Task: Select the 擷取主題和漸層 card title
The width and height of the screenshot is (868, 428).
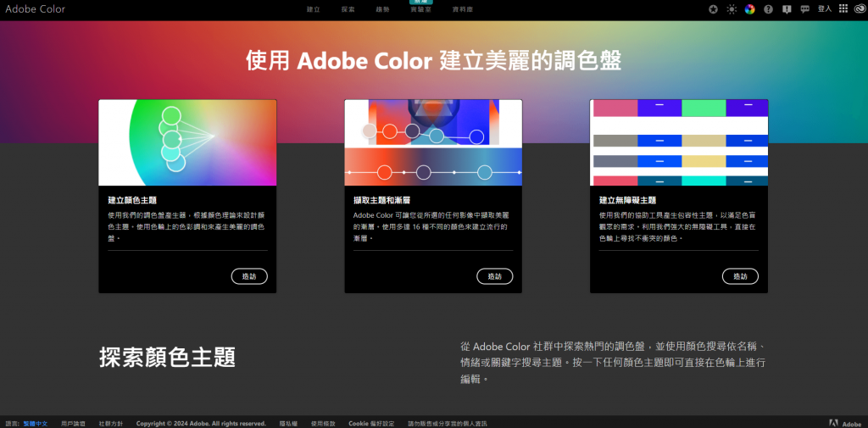Action: click(x=382, y=200)
